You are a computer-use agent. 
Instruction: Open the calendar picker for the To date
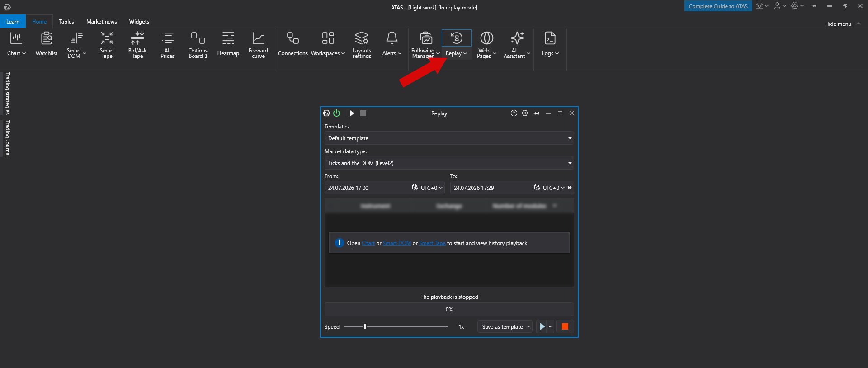(x=537, y=188)
